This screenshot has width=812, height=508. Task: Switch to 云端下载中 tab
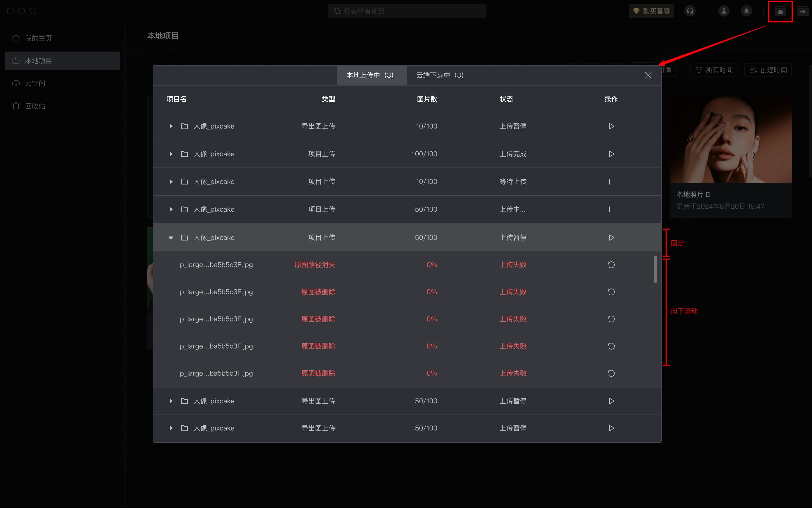point(439,75)
